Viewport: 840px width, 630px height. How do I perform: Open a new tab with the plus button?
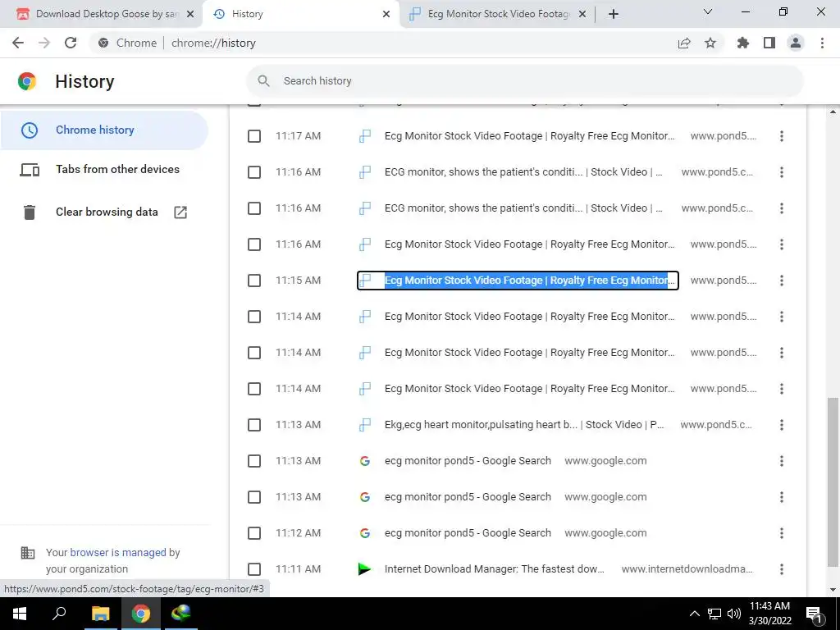pyautogui.click(x=614, y=14)
